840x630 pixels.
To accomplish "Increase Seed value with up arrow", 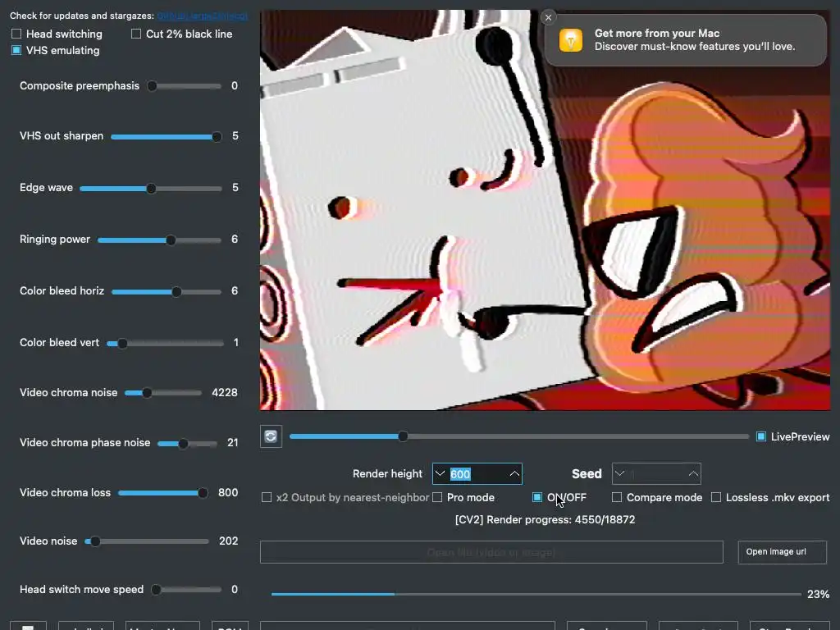I will pos(693,473).
